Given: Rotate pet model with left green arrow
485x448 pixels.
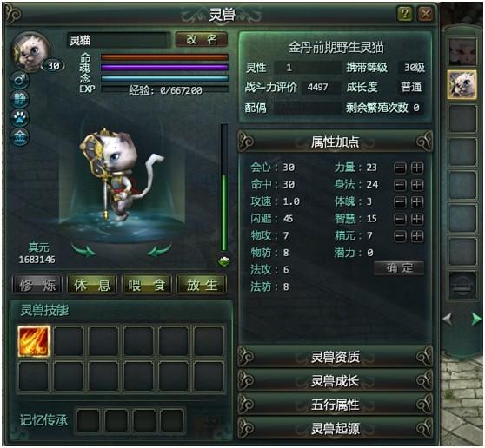Looking at the screenshot, I should click(83, 250).
